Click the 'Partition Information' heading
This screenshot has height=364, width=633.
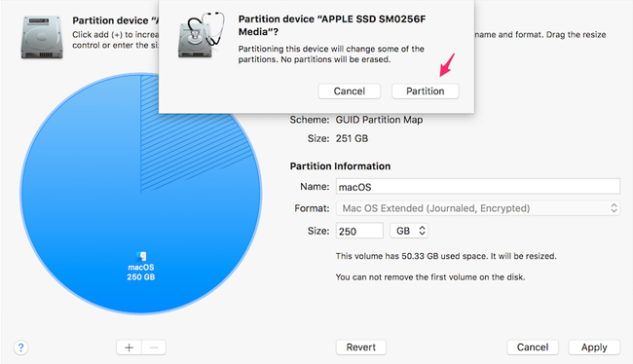[340, 166]
